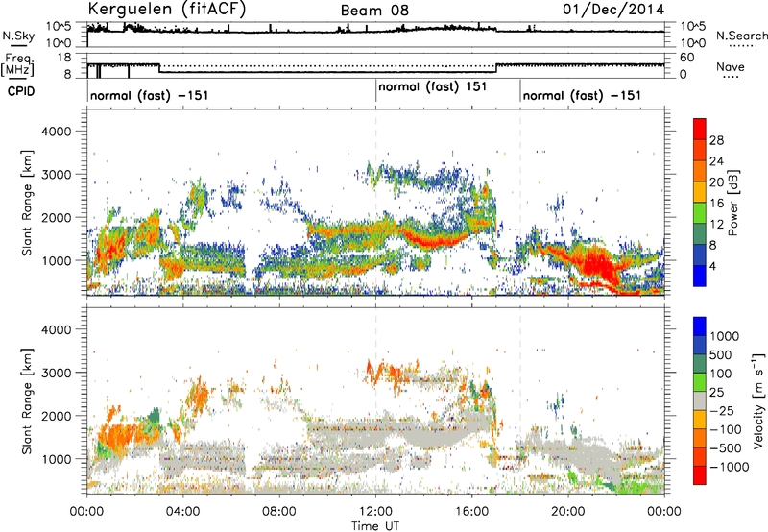Viewport: 768px width, 532px height.
Task: Click the 'Time UT' axis title
Action: [375, 526]
